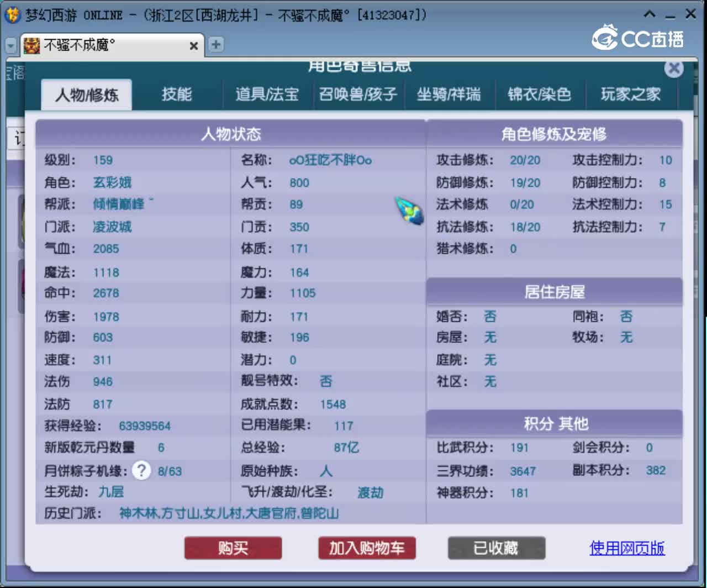This screenshot has height=588, width=707.
Task: Click the 力量 value 1105
Action: tap(303, 293)
